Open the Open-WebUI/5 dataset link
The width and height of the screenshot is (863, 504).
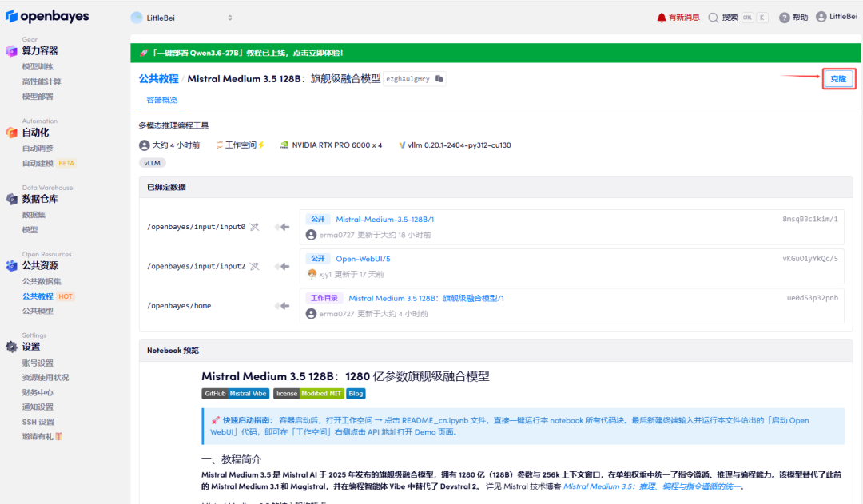click(363, 259)
